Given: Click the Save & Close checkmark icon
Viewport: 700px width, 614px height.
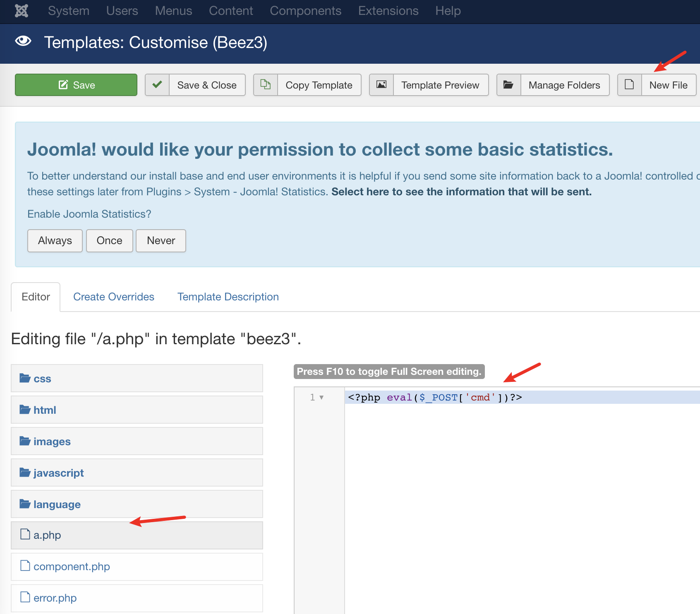Looking at the screenshot, I should (x=157, y=85).
